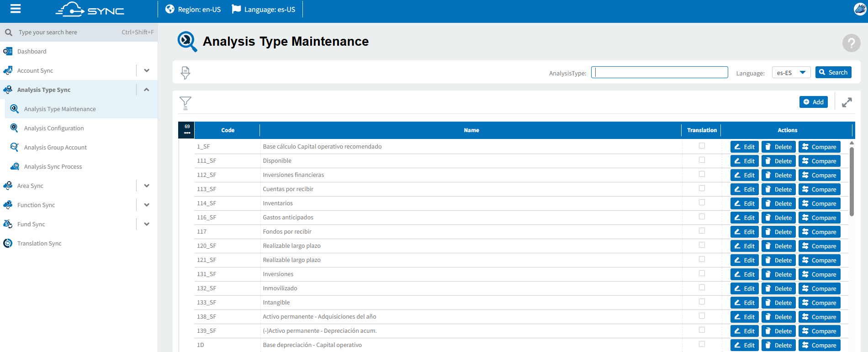Click Edit for Inversiones financieras row
The height and width of the screenshot is (352, 868).
tap(745, 175)
